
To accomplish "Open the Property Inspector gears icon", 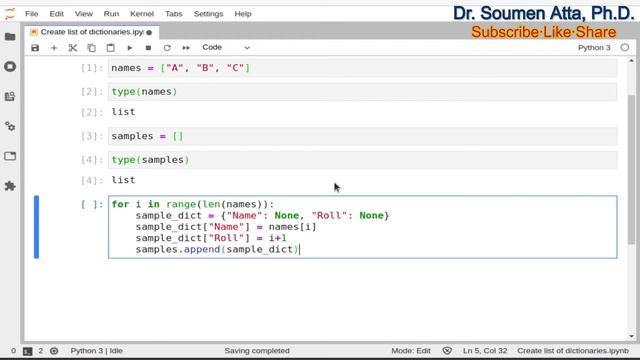I will (x=10, y=127).
